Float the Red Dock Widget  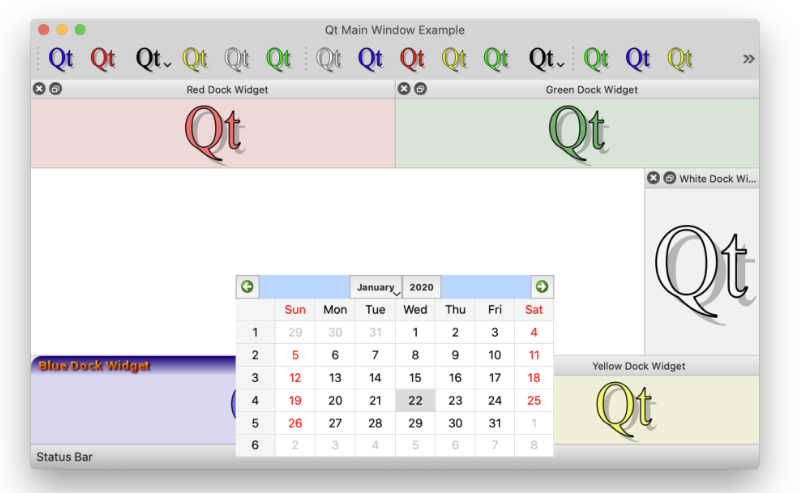coord(56,89)
